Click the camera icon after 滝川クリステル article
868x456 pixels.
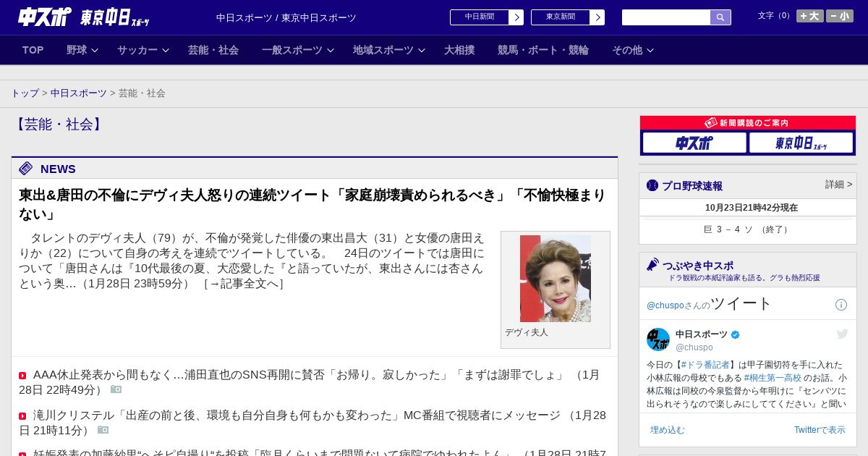(x=103, y=430)
